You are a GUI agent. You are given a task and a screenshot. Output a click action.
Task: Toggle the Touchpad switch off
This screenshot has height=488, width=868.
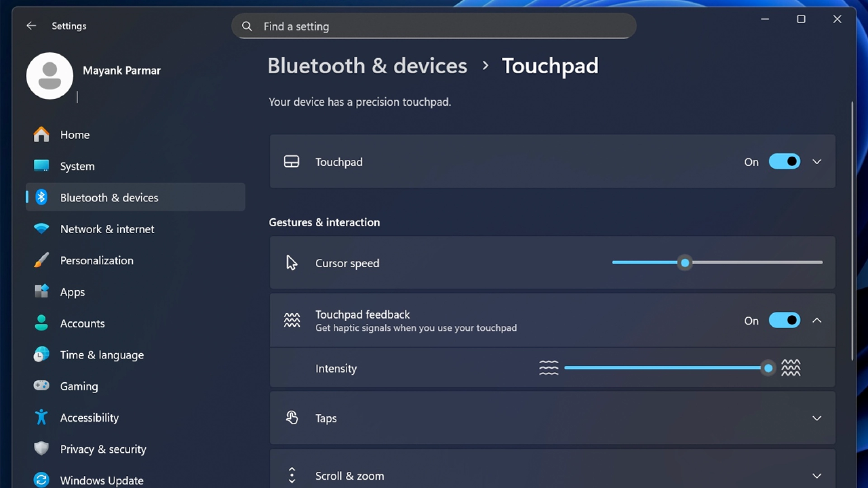pos(784,161)
